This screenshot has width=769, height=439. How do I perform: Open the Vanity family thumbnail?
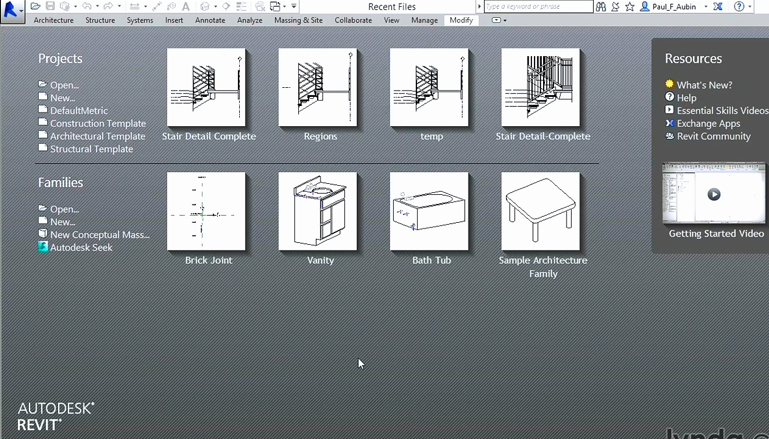coord(318,211)
